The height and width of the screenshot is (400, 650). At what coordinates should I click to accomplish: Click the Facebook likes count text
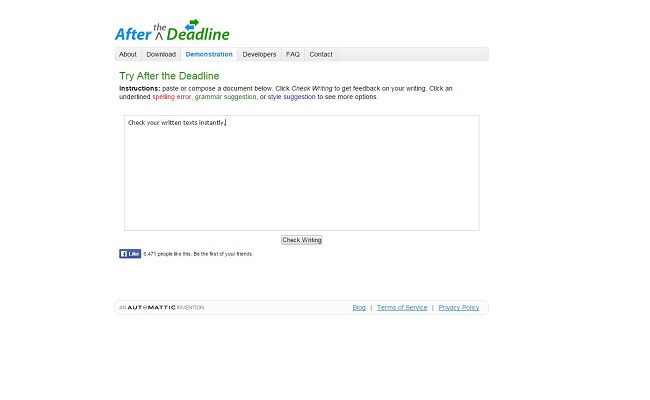198,254
